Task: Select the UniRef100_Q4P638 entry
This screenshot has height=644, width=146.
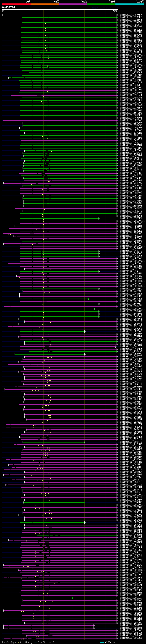Action: tap(131, 291)
